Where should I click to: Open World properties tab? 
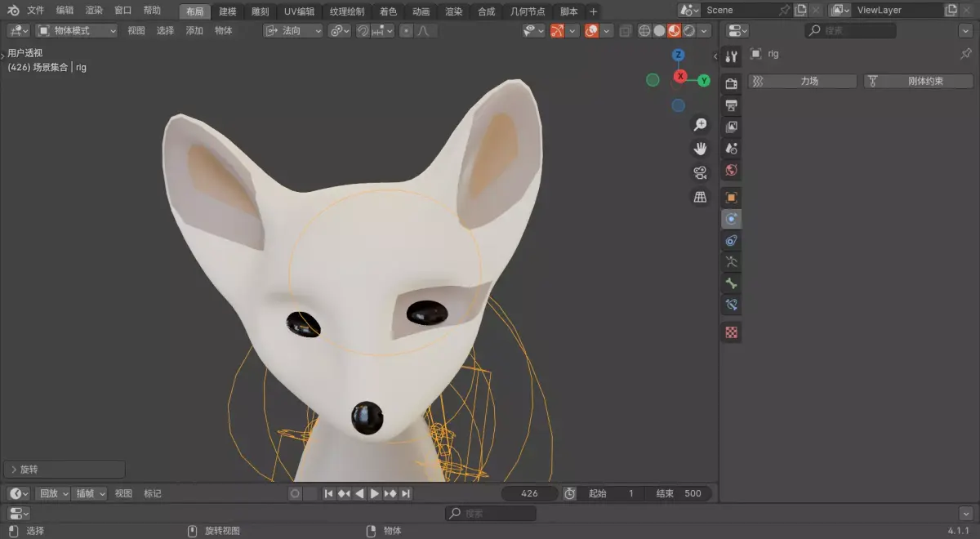731,170
